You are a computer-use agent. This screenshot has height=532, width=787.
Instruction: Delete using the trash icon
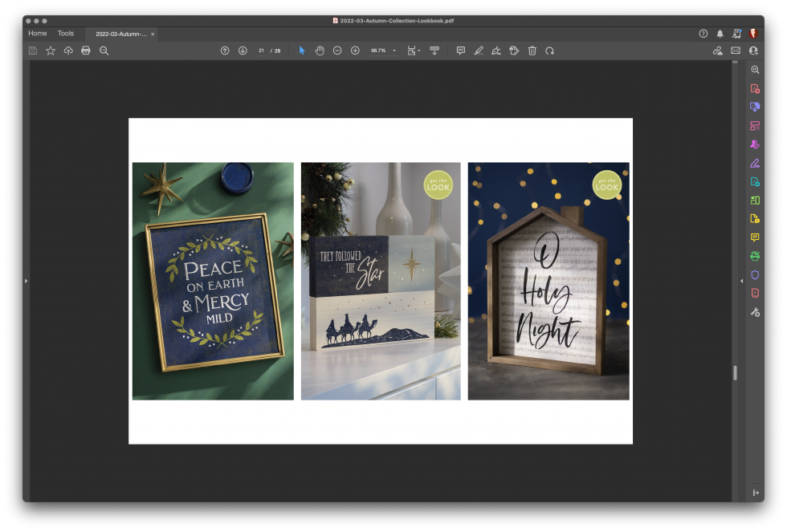532,51
